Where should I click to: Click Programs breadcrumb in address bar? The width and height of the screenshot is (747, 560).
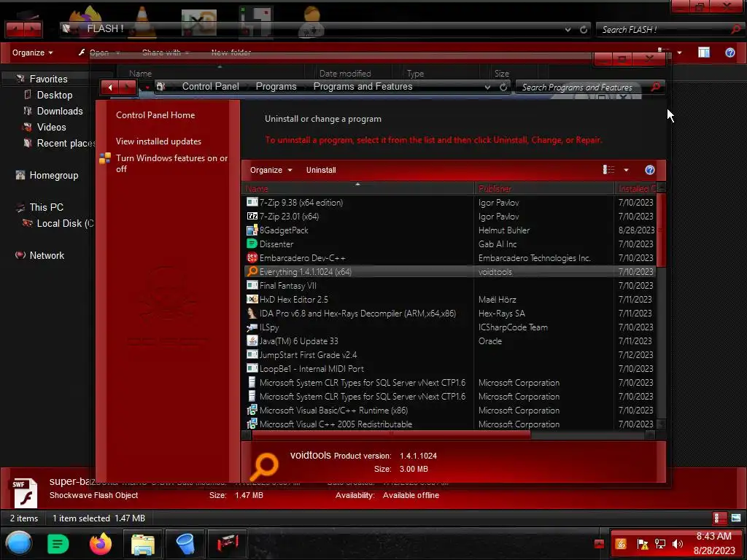[276, 87]
